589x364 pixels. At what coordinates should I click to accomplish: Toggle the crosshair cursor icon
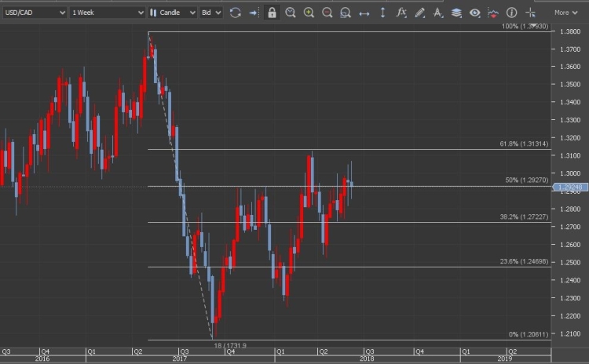[530, 13]
